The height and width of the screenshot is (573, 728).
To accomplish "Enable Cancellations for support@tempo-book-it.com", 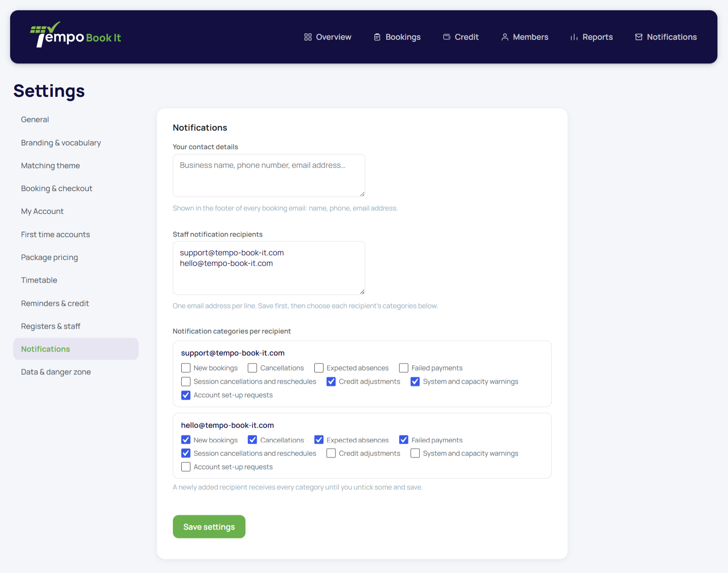I will 252,368.
